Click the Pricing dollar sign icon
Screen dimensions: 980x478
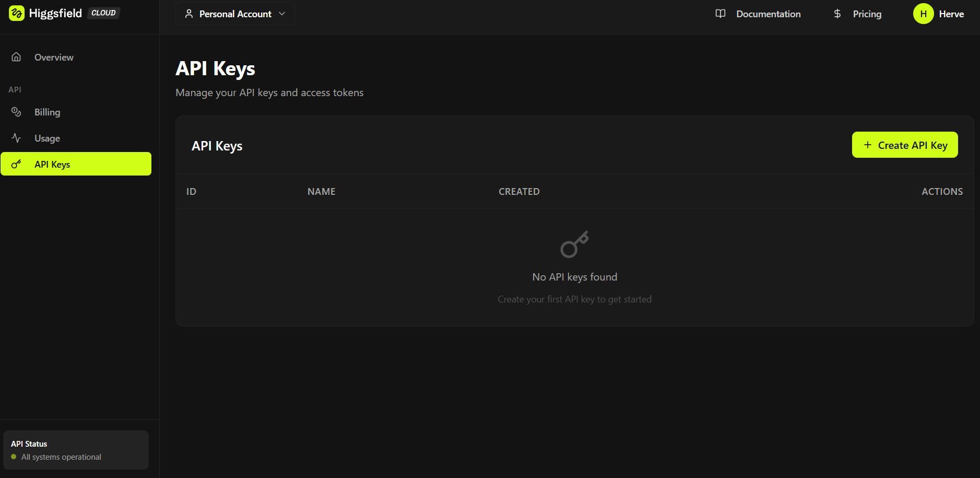click(837, 14)
